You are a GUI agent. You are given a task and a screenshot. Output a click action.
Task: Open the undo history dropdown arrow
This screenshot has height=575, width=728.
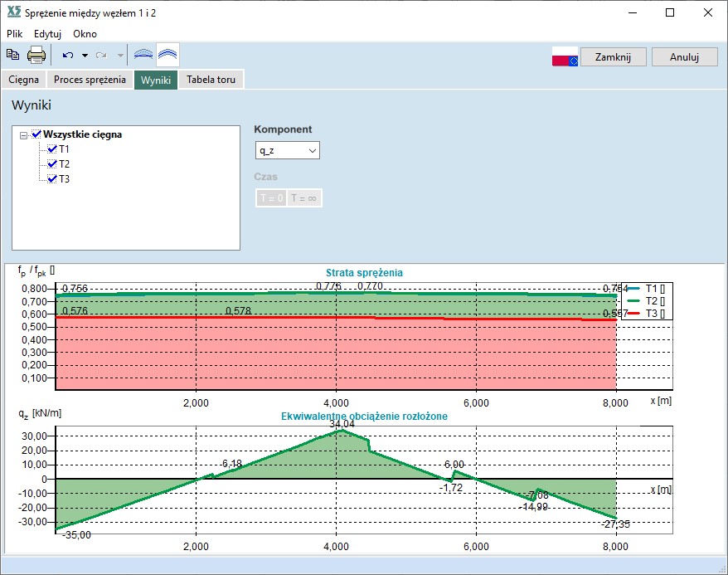[85, 56]
